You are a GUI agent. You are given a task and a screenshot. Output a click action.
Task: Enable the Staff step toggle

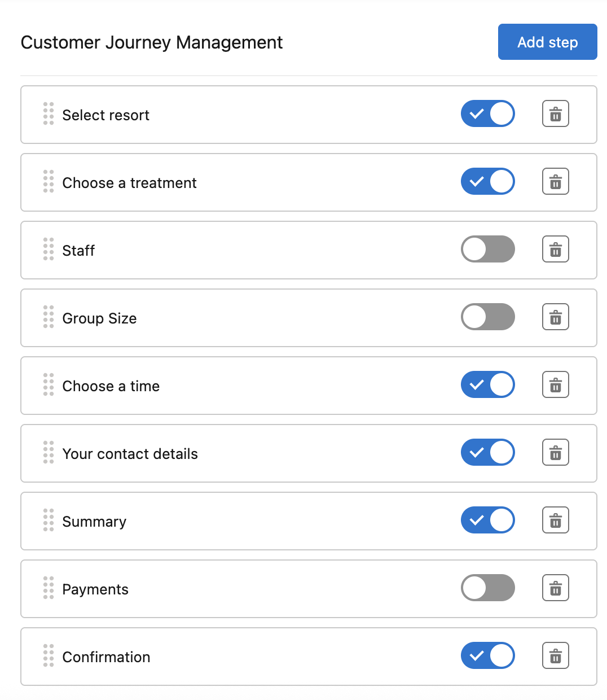[x=487, y=250]
